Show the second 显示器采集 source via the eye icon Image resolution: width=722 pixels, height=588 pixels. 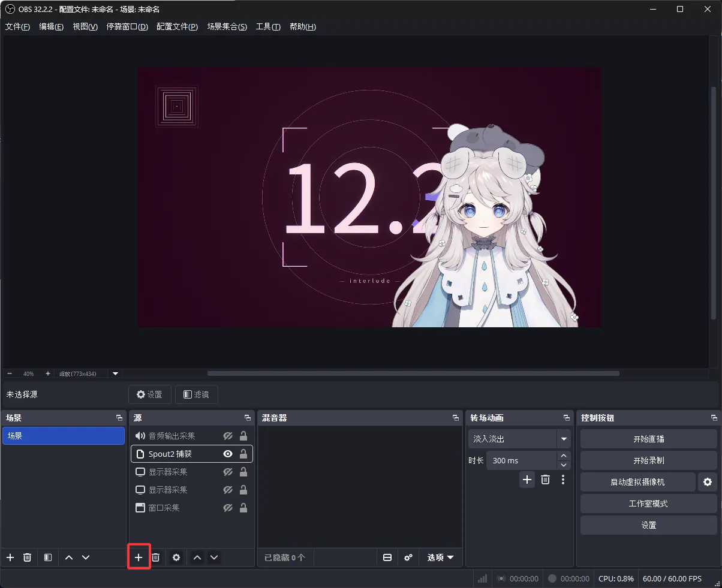point(228,490)
